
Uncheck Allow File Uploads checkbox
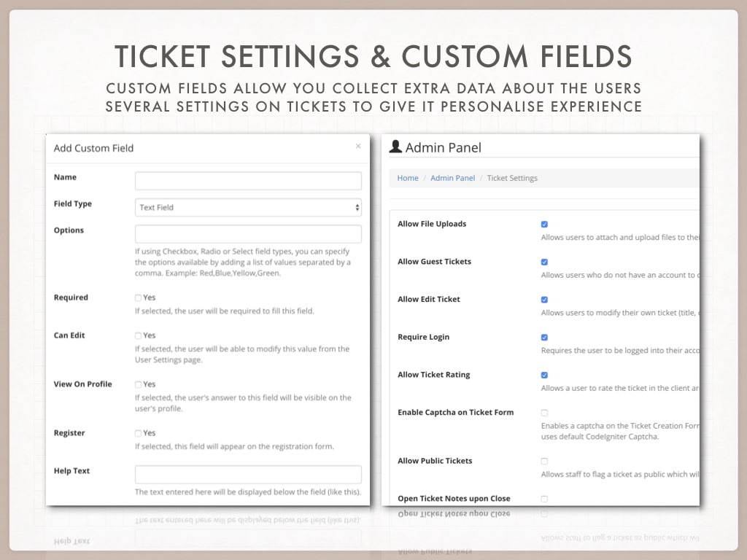pyautogui.click(x=544, y=225)
